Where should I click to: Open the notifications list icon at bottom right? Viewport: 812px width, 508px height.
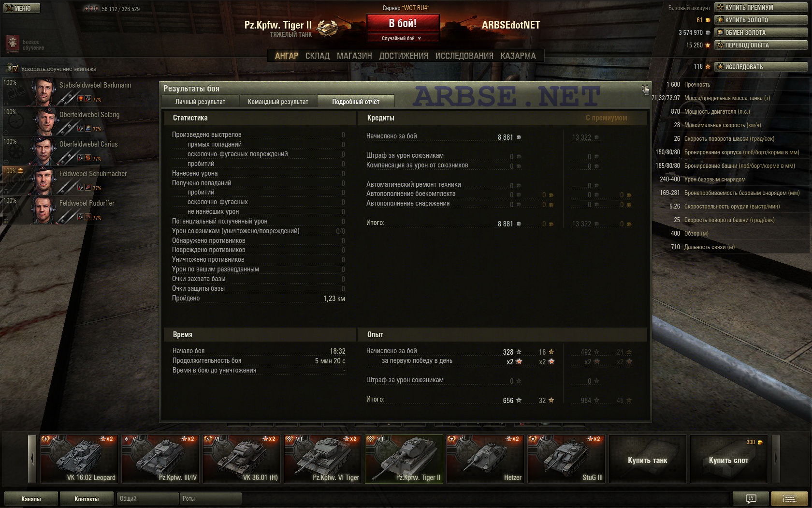(790, 498)
